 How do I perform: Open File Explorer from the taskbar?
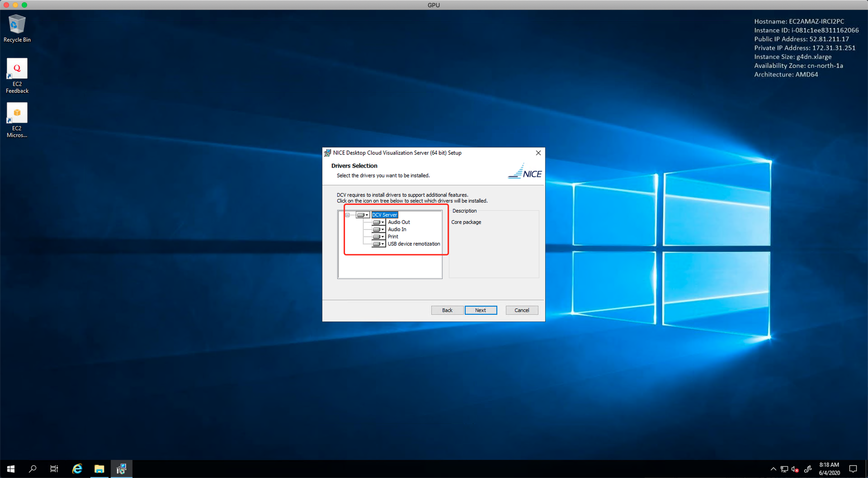99,469
